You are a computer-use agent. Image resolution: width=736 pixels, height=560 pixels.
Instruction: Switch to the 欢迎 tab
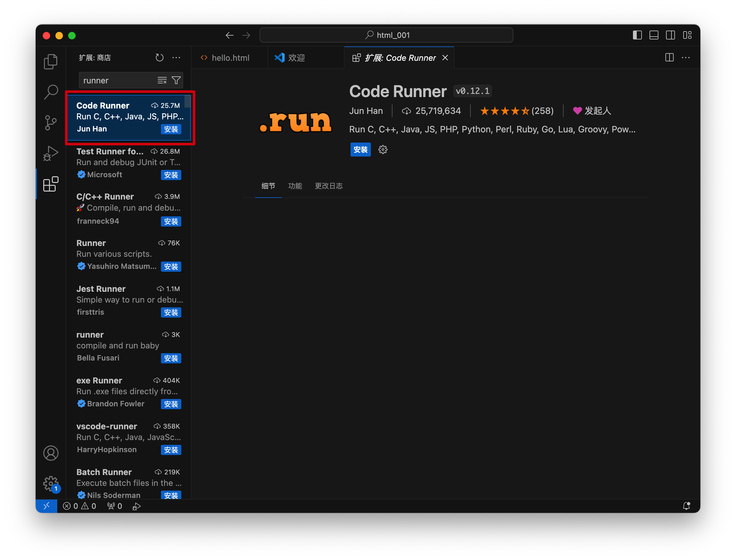pos(306,58)
